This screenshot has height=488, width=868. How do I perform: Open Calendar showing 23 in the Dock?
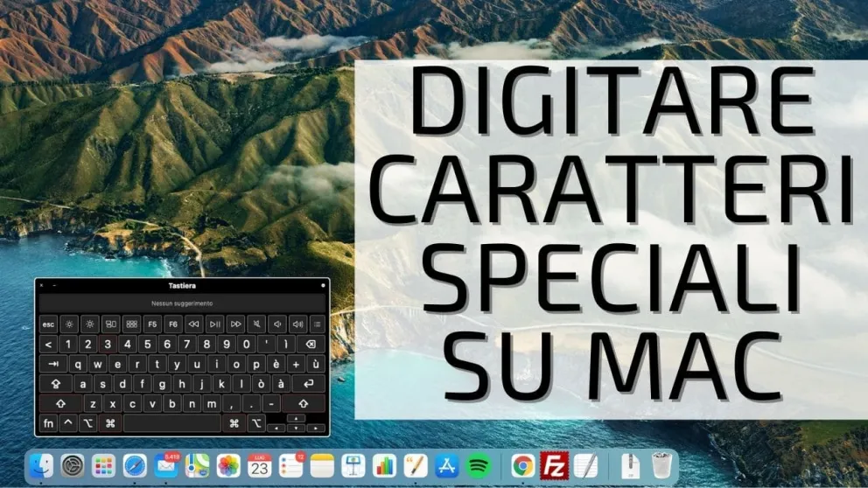(x=260, y=466)
